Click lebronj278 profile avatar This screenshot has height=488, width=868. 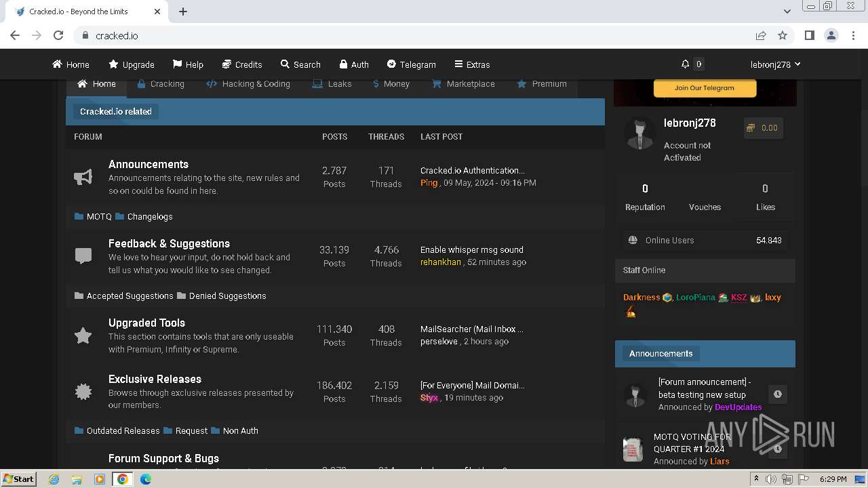point(639,134)
